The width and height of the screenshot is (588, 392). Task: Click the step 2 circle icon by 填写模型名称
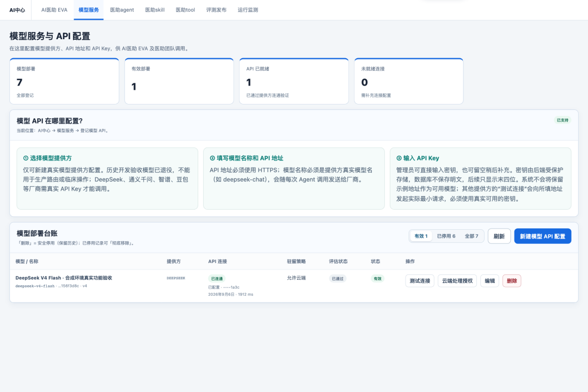coord(212,158)
